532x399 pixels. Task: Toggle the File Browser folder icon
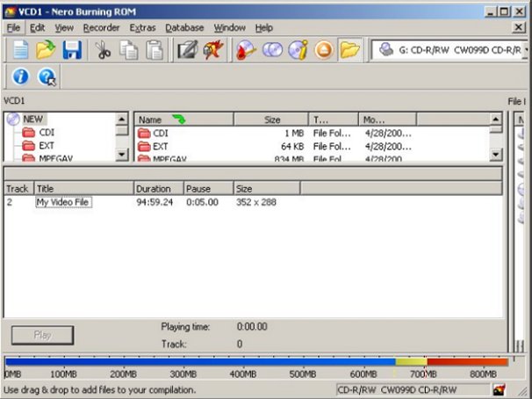click(349, 50)
